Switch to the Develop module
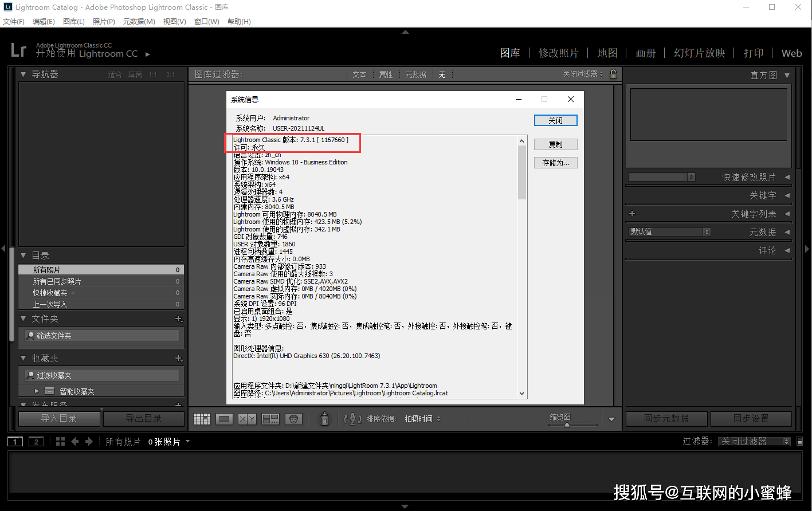The width and height of the screenshot is (812, 511). (558, 53)
